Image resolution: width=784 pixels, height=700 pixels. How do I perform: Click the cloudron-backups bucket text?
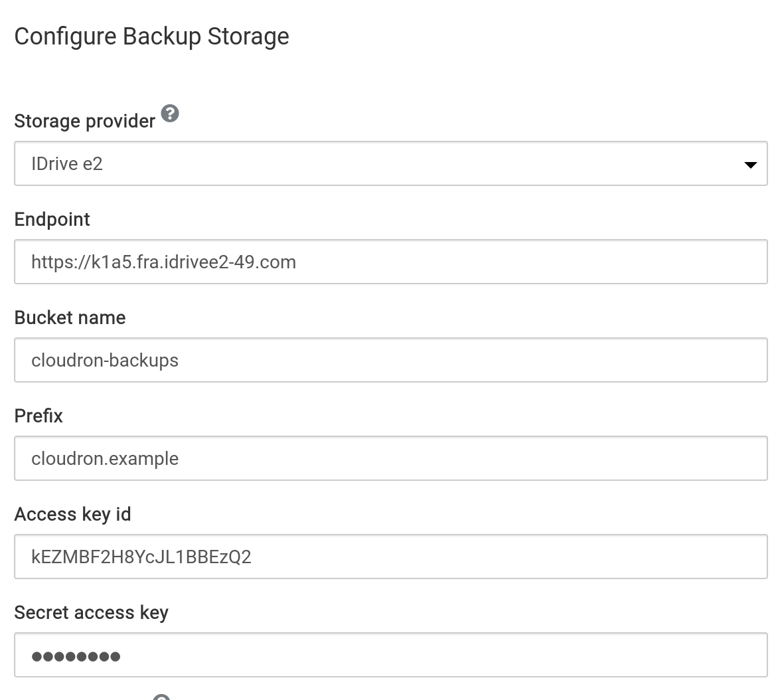105,360
